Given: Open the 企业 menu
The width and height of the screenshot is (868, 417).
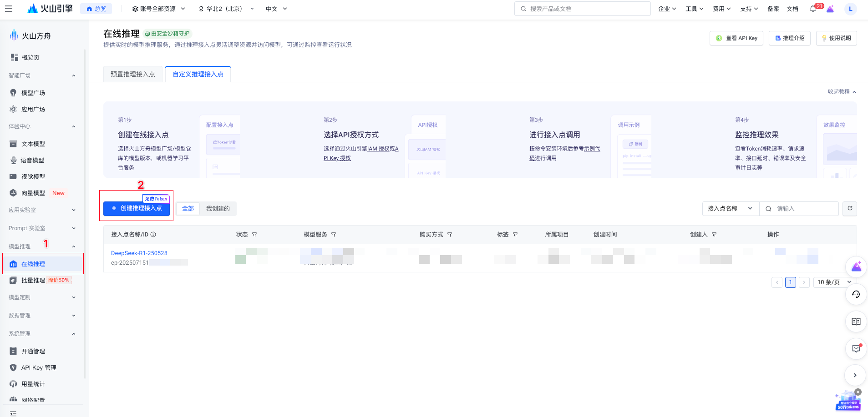Looking at the screenshot, I should pyautogui.click(x=667, y=9).
